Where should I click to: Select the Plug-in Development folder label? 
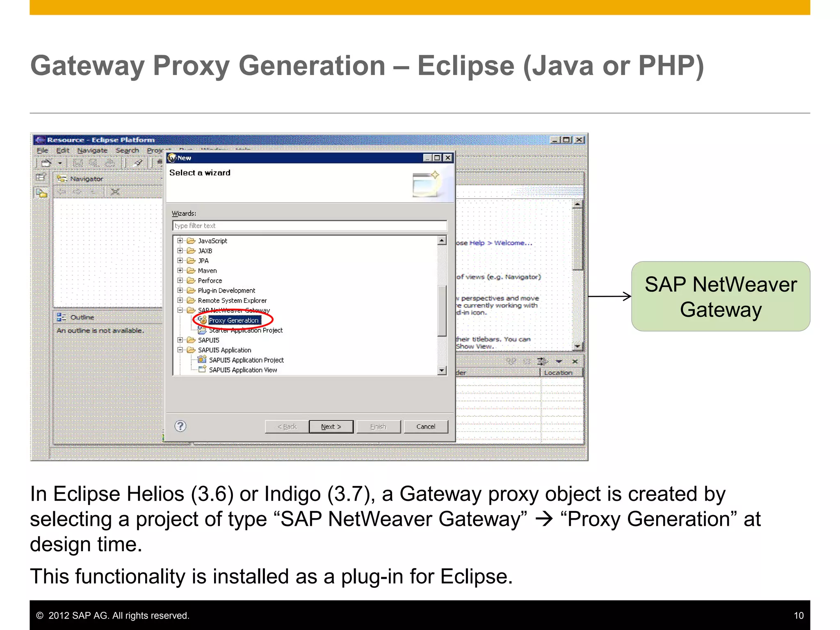pos(226,290)
